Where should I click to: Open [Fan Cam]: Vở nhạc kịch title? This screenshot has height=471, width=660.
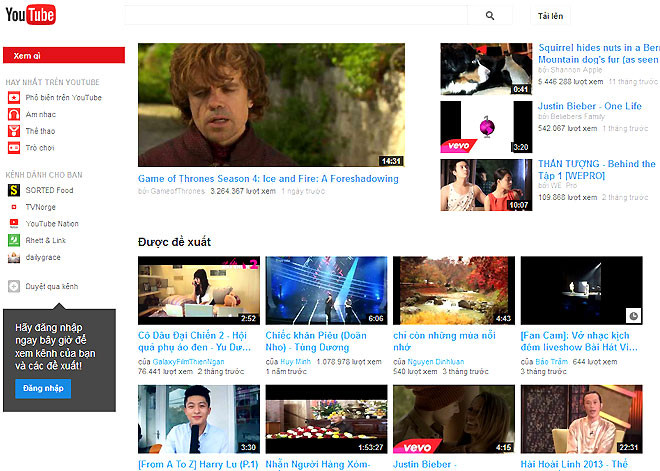point(579,341)
